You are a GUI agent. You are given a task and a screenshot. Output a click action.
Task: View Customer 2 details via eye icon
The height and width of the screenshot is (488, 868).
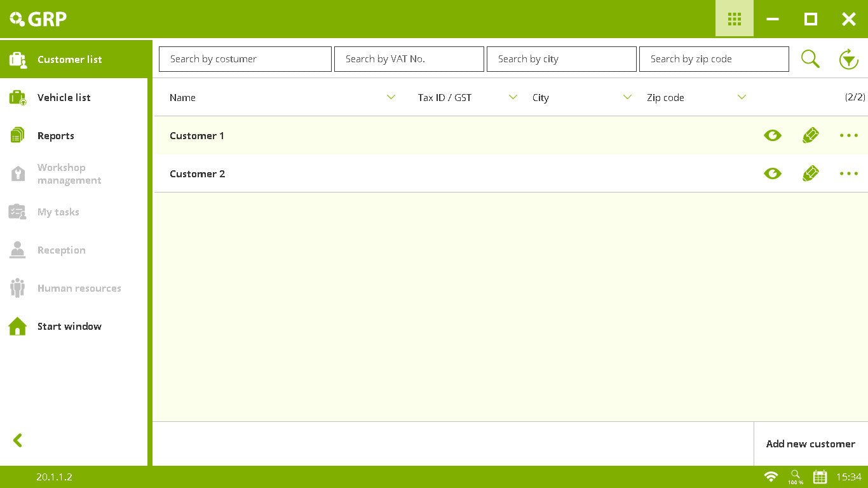(772, 173)
